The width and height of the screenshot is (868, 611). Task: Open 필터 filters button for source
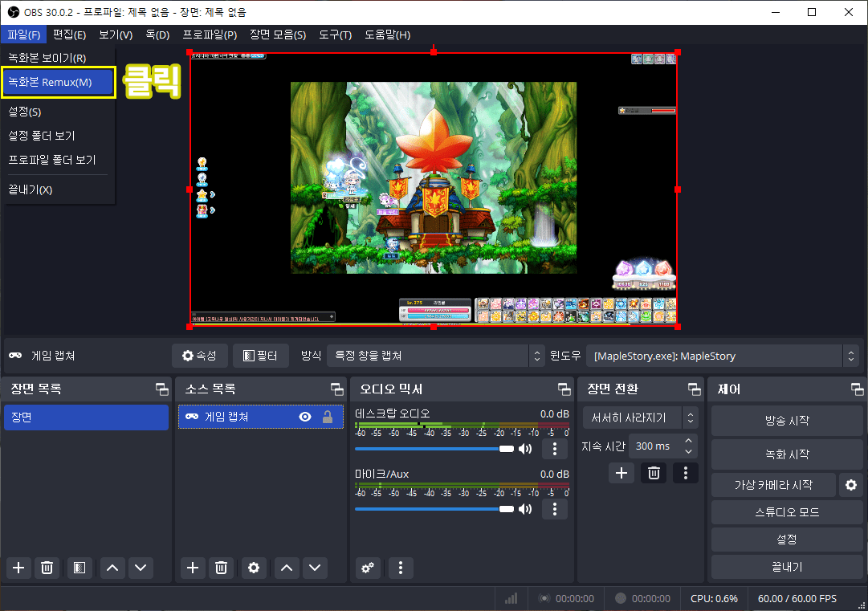261,356
